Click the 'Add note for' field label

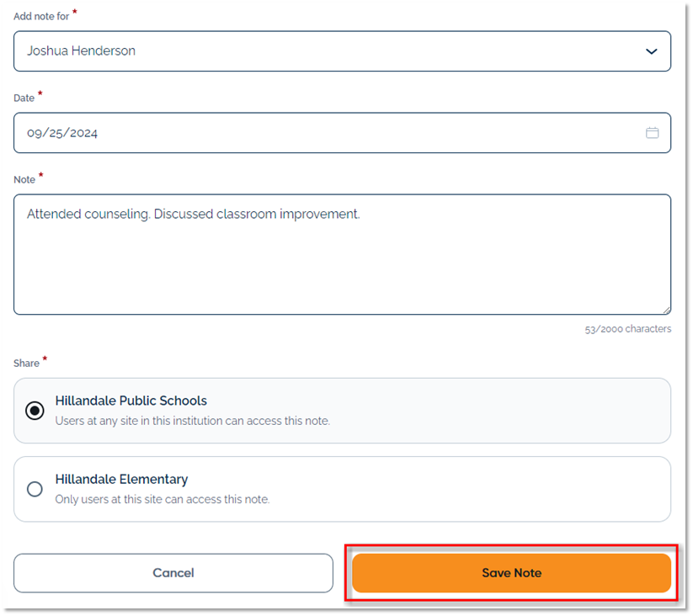pyautogui.click(x=41, y=17)
